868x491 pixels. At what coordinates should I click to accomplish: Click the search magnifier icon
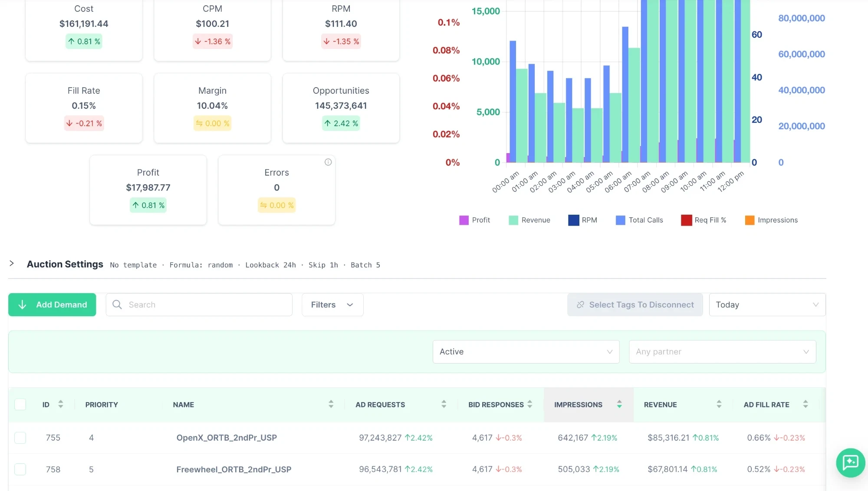pyautogui.click(x=117, y=304)
